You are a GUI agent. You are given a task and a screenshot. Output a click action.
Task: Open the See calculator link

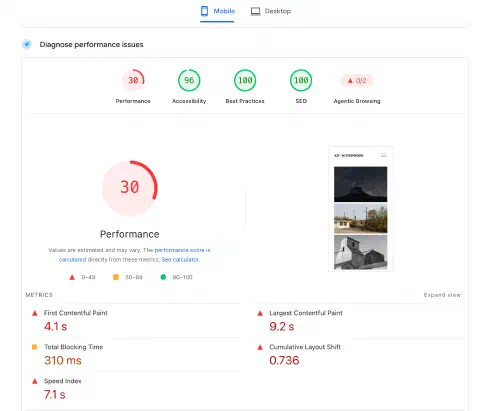[x=181, y=259]
